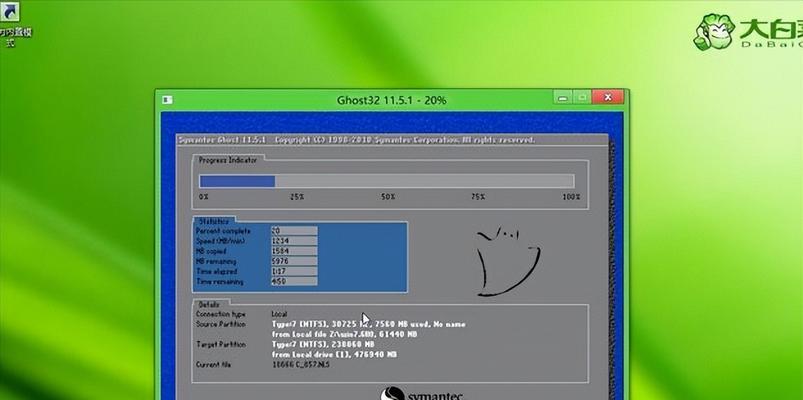Click the "from Local file" source line
This screenshot has height=400, width=803.
pos(344,334)
